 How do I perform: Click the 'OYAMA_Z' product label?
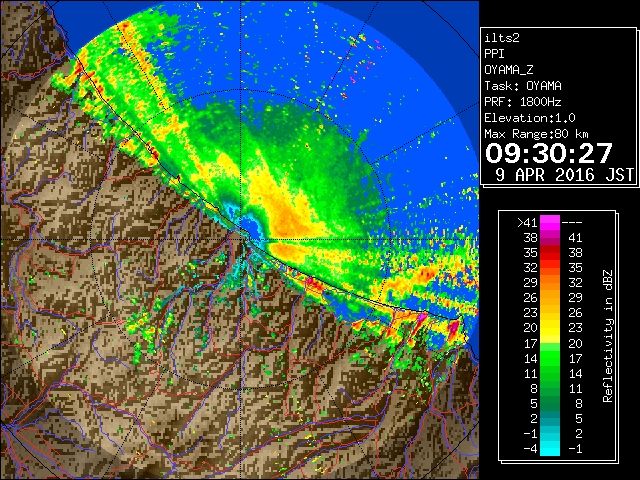tap(509, 70)
